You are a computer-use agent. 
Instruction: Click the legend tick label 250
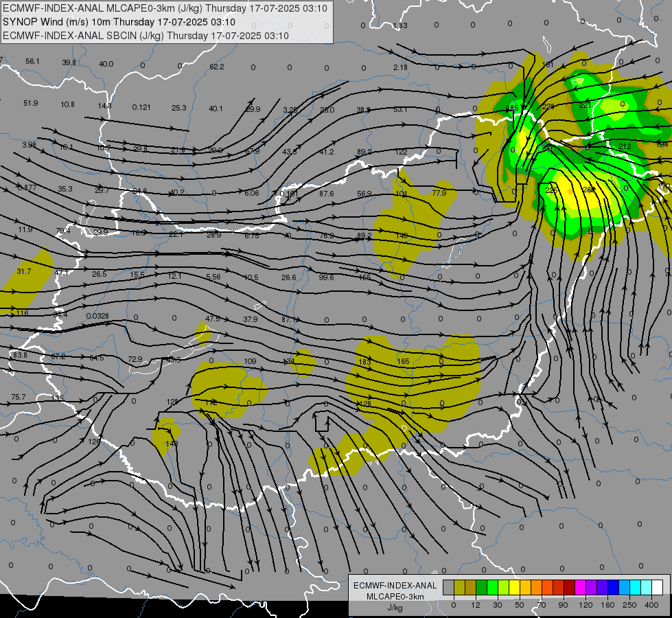(x=629, y=605)
